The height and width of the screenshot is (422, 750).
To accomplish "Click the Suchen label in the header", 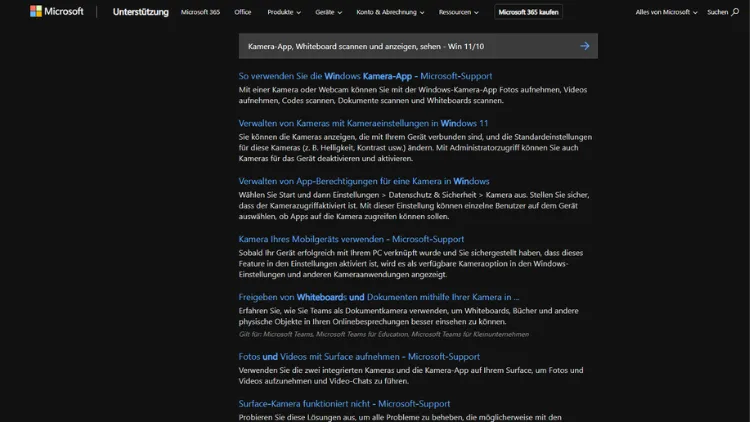I will (x=717, y=12).
